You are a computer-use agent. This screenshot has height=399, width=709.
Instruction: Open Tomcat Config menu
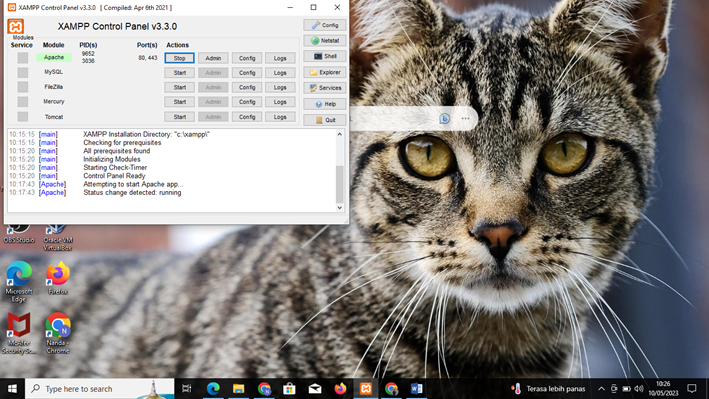click(247, 117)
